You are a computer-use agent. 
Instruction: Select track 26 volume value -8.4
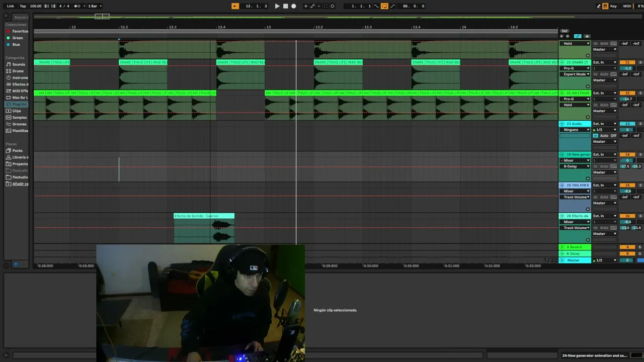pos(627,222)
